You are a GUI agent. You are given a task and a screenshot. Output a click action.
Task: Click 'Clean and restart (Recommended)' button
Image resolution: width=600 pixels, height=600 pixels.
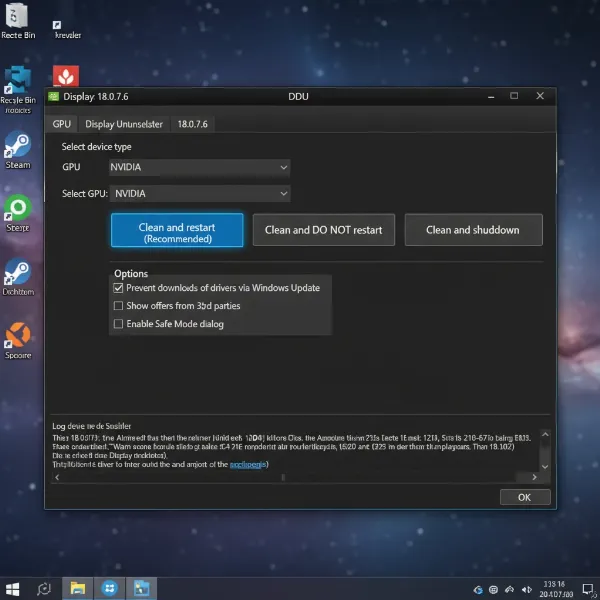coord(177,230)
